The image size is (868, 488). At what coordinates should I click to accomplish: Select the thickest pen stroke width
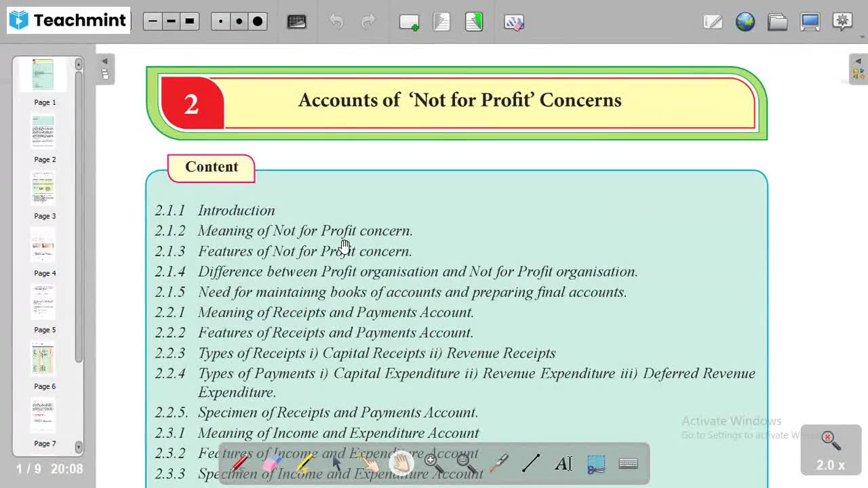[x=190, y=21]
